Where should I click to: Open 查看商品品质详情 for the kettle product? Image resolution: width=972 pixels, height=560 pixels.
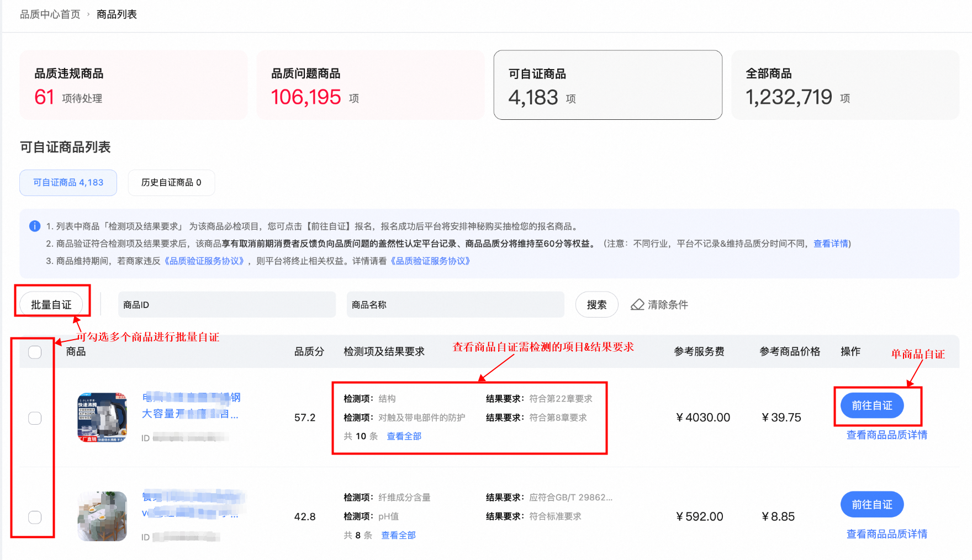887,435
